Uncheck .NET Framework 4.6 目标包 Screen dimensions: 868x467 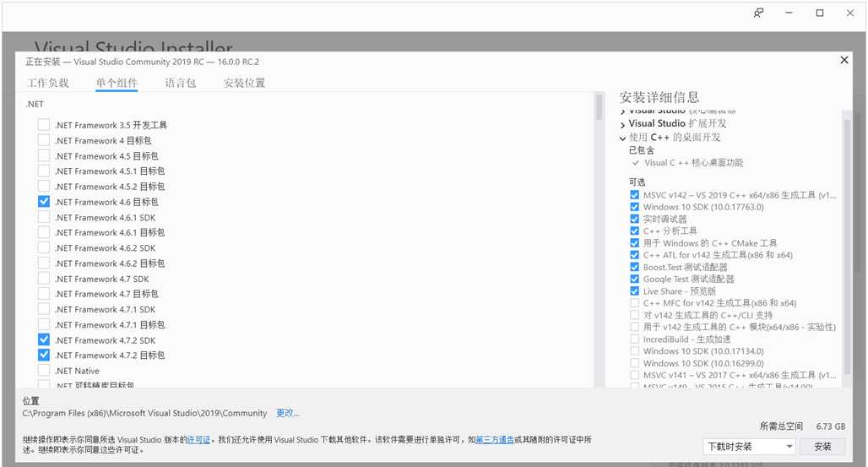click(x=44, y=202)
